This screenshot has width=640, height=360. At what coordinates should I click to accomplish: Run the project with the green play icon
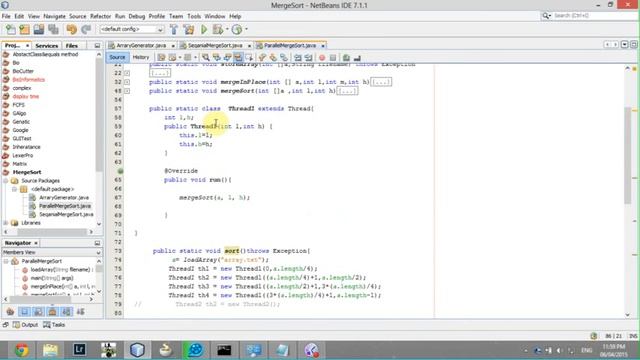[204, 29]
